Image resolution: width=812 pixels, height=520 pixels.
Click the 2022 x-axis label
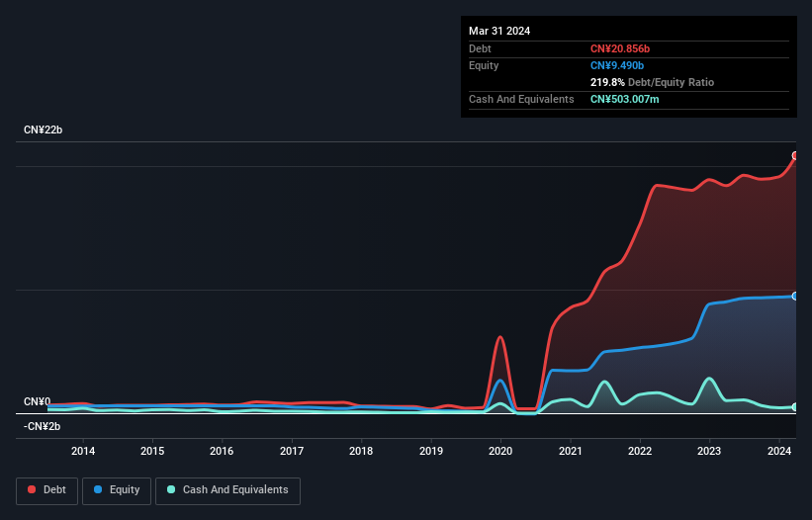(x=640, y=451)
